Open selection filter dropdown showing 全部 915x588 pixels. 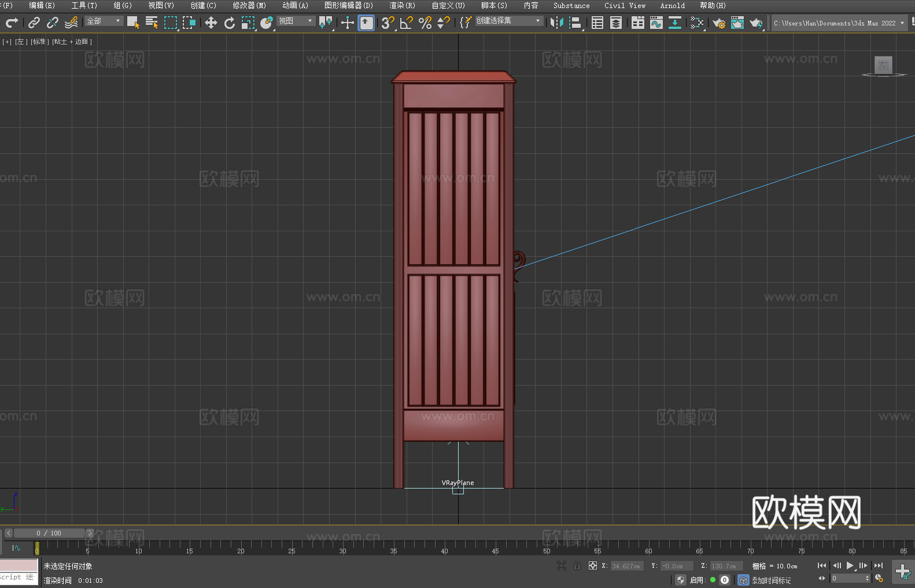click(x=104, y=21)
